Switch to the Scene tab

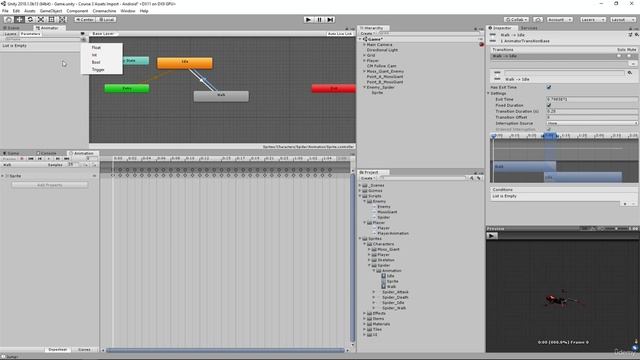[11, 28]
